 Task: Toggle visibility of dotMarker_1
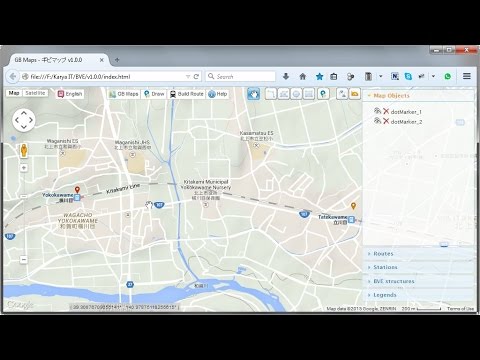[x=377, y=111]
